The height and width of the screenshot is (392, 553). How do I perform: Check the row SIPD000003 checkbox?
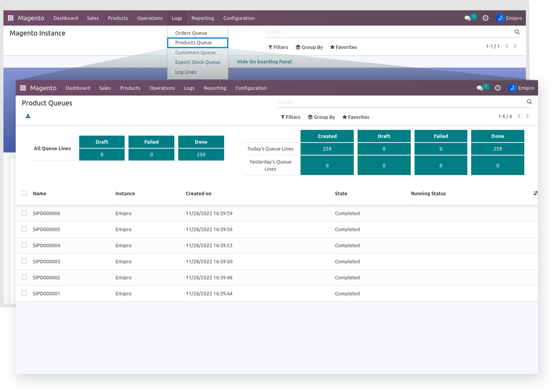[24, 261]
